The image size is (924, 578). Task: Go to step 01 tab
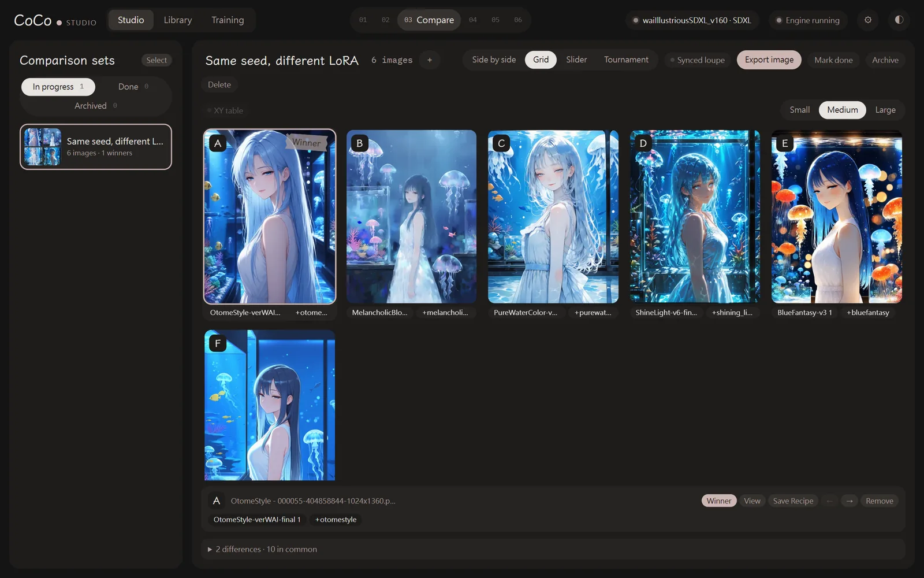[363, 20]
